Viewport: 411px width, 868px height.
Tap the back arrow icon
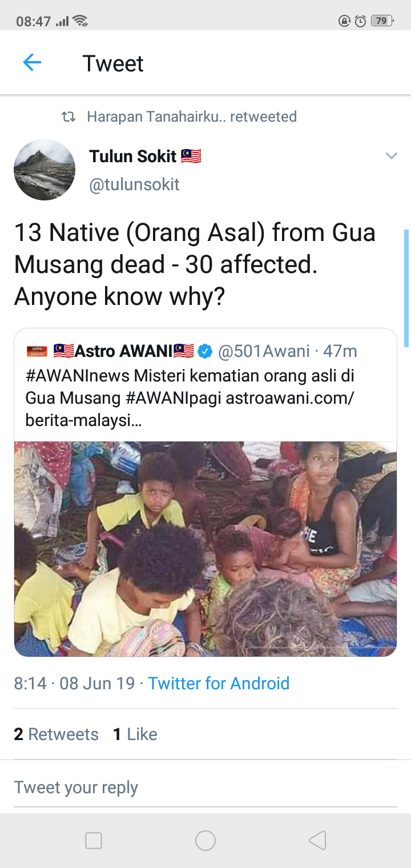click(32, 63)
